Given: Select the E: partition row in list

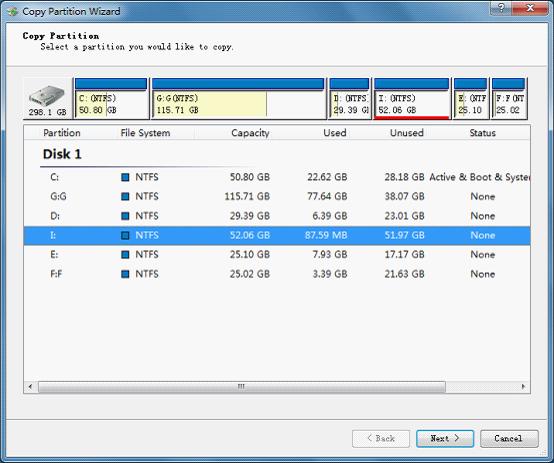Looking at the screenshot, I should (277, 254).
